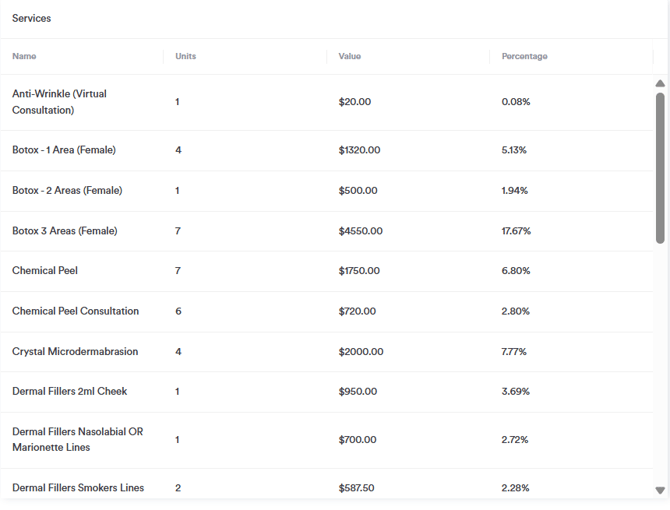Open the Botox 3 Areas (Female) entry
This screenshot has width=670, height=510.
click(65, 231)
